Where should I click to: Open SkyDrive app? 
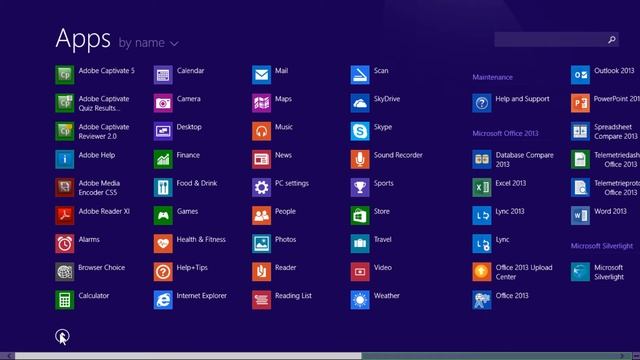[376, 103]
